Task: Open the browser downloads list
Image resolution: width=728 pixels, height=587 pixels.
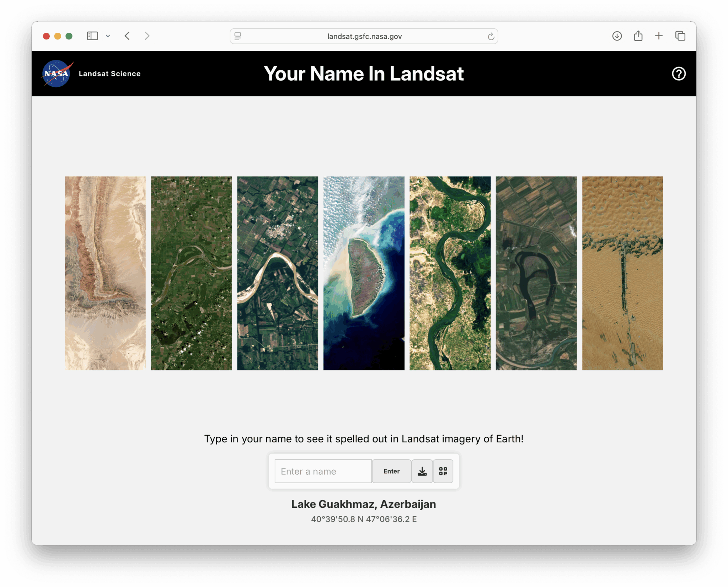Action: pos(617,36)
